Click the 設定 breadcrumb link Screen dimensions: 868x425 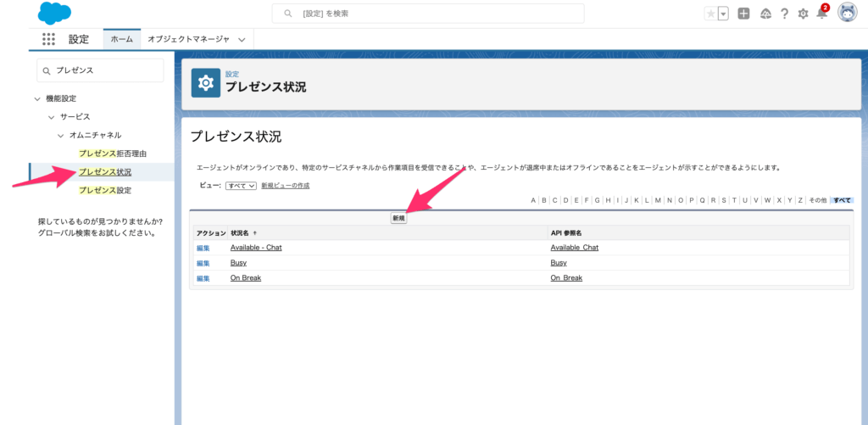[232, 75]
